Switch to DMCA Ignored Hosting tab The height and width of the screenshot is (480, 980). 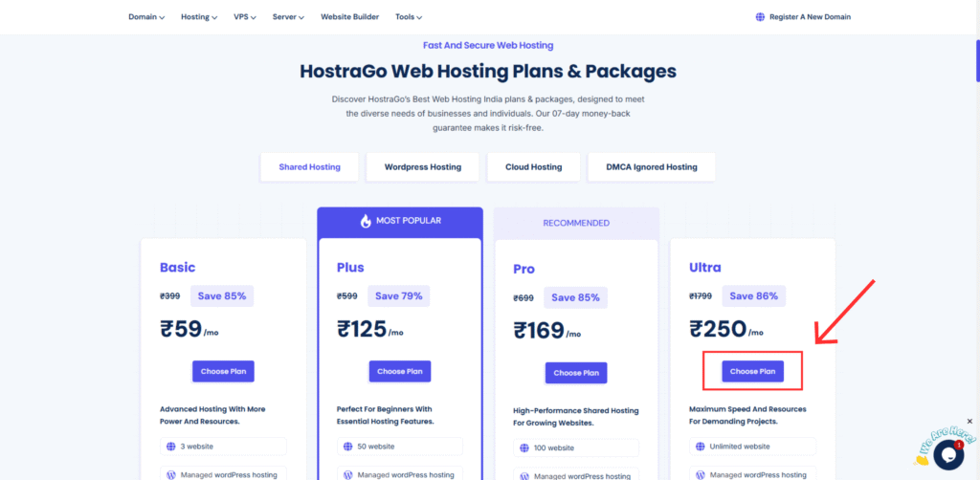pos(651,167)
